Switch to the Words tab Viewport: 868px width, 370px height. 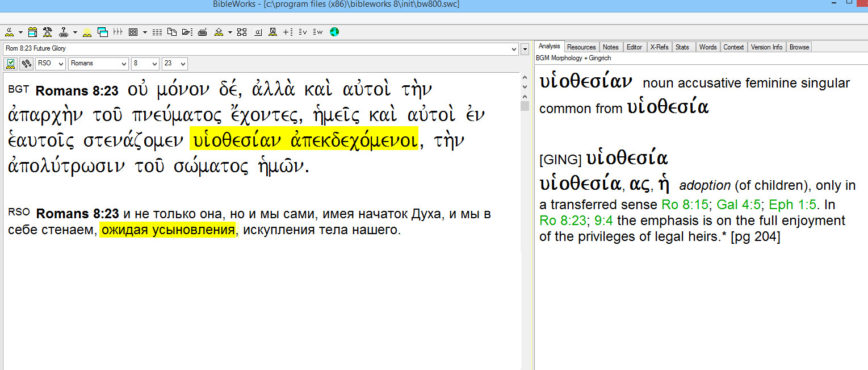pyautogui.click(x=708, y=47)
